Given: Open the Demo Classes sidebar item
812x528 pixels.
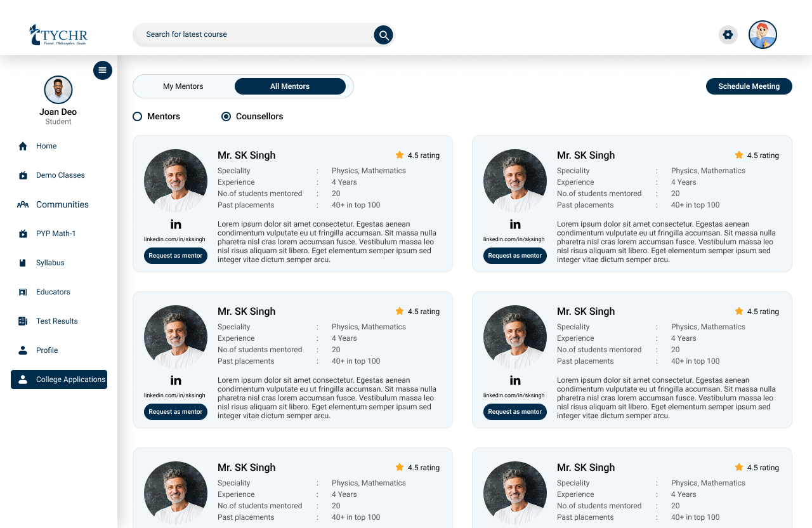Looking at the screenshot, I should (x=60, y=175).
